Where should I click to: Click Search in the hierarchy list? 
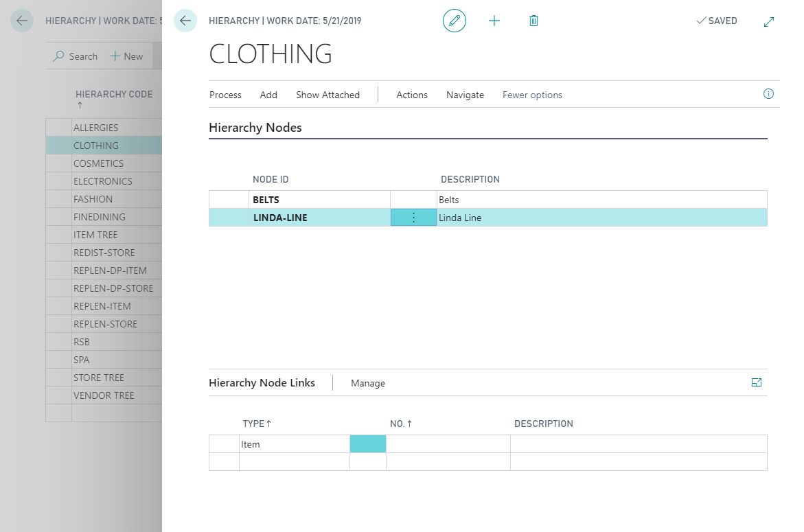click(76, 56)
